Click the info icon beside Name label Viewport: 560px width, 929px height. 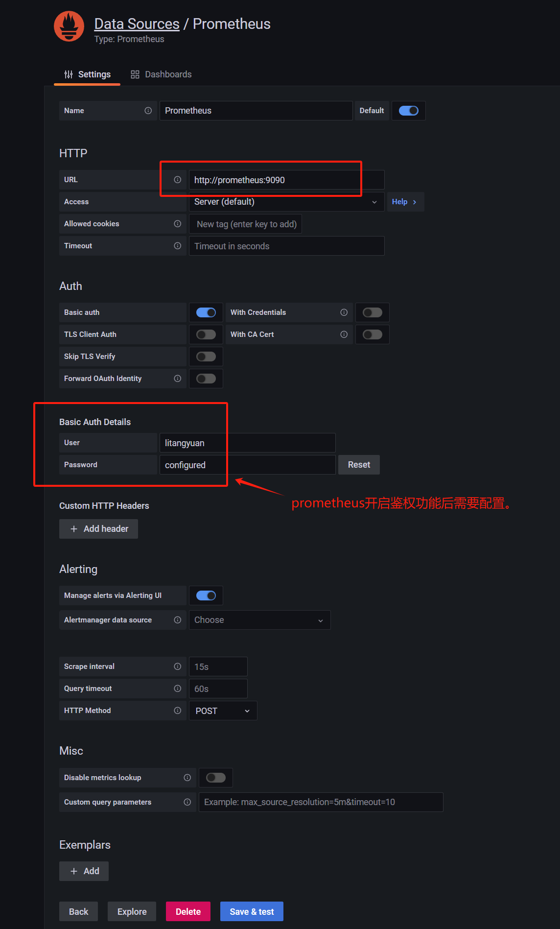coord(148,111)
